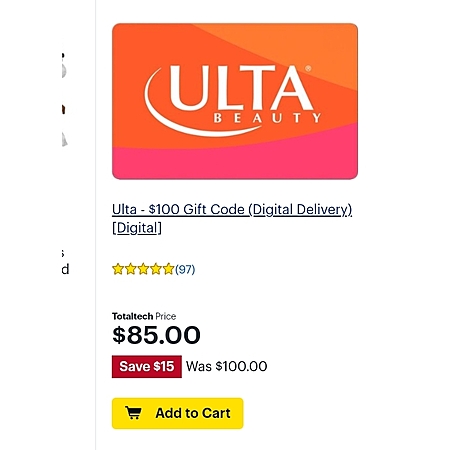Click the shopping cart icon in Add to Cart
This screenshot has height=450, width=450.
coord(133,413)
